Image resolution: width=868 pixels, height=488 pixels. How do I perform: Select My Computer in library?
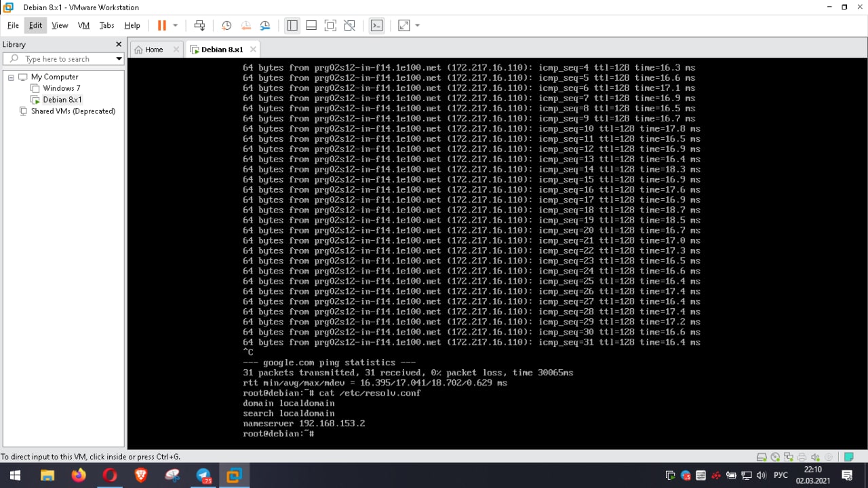click(x=54, y=77)
